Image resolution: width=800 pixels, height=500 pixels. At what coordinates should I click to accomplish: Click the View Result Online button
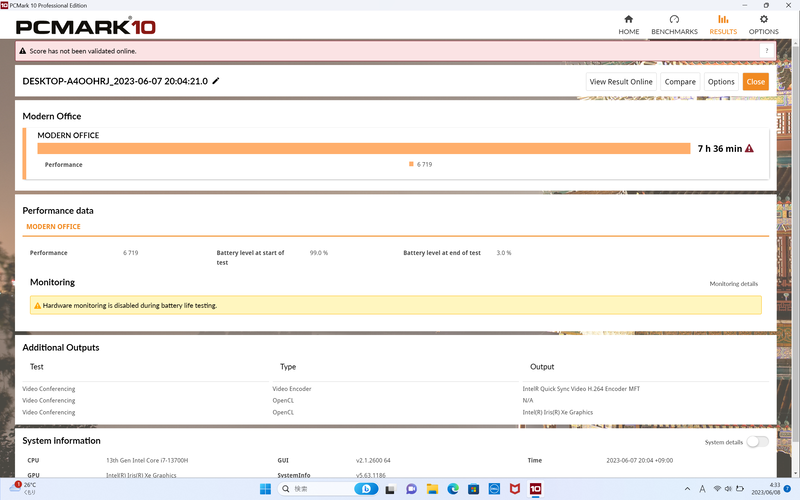621,82
